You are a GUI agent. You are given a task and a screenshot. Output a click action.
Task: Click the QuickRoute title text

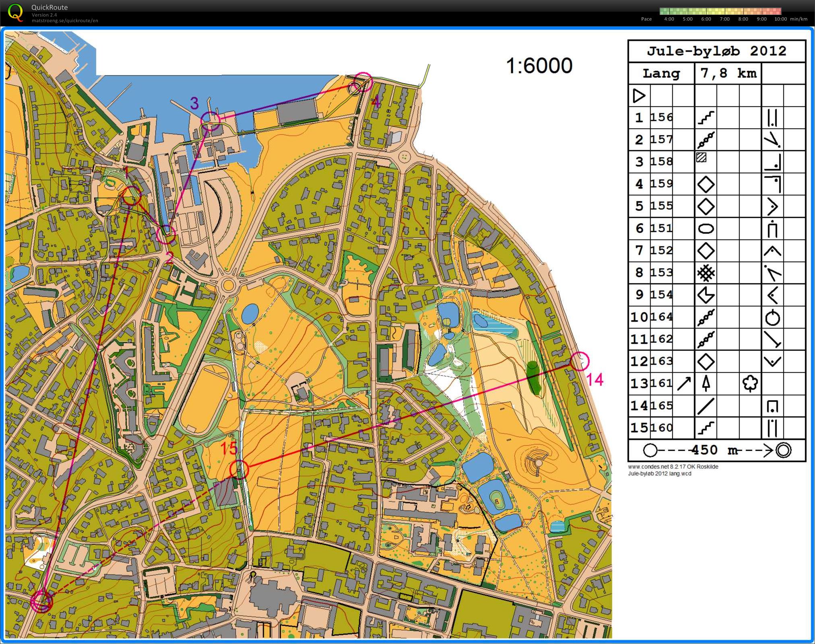point(50,7)
